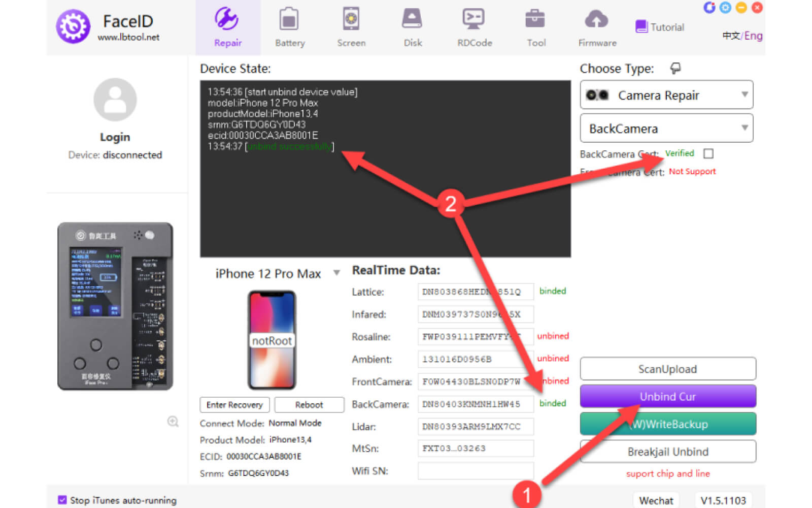The image size is (812, 508).
Task: Tick the BackCamera Cert checkbox
Action: point(708,153)
